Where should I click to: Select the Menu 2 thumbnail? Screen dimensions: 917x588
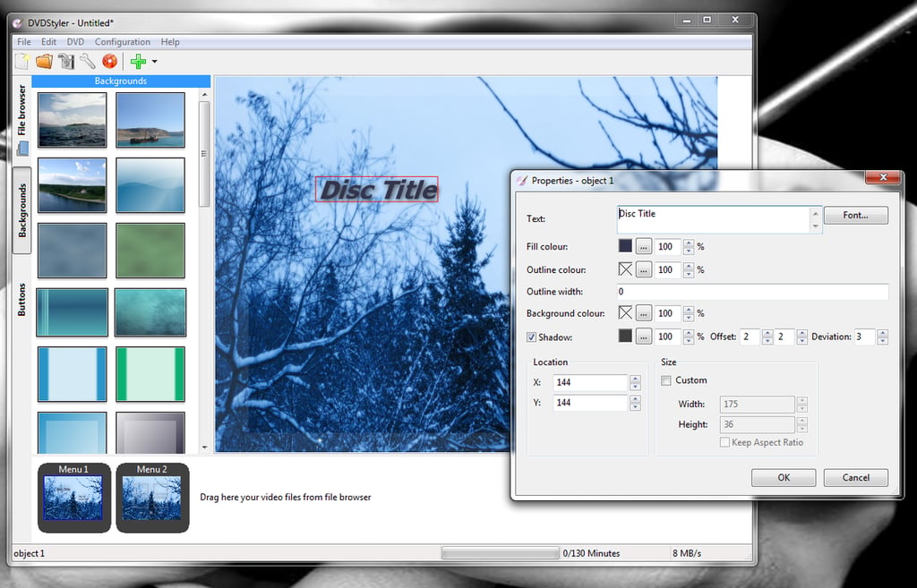(x=152, y=498)
